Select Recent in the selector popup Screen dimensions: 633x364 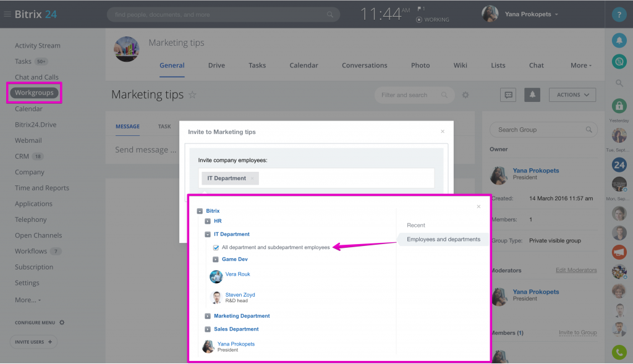pyautogui.click(x=416, y=225)
